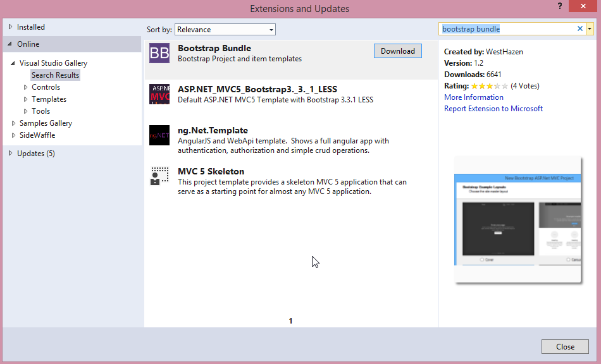Click Report Extension to Microsoft link
This screenshot has width=601, height=364.
[x=493, y=109]
